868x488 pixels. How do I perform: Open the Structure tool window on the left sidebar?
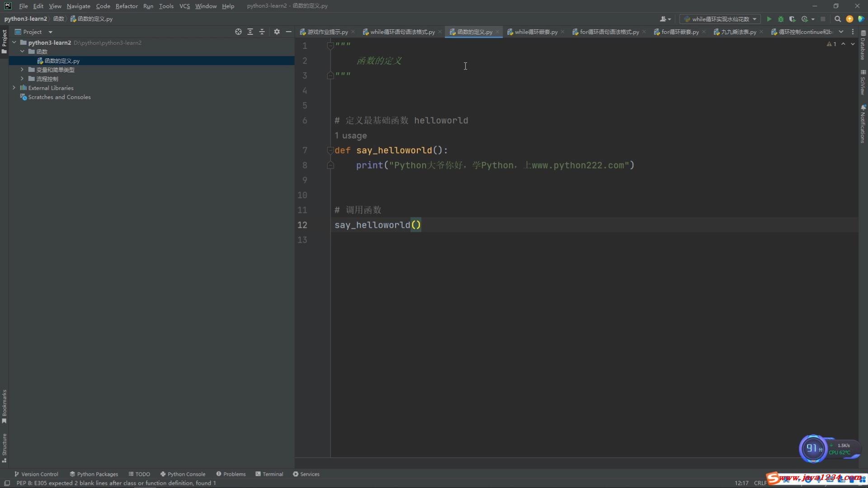(4, 448)
